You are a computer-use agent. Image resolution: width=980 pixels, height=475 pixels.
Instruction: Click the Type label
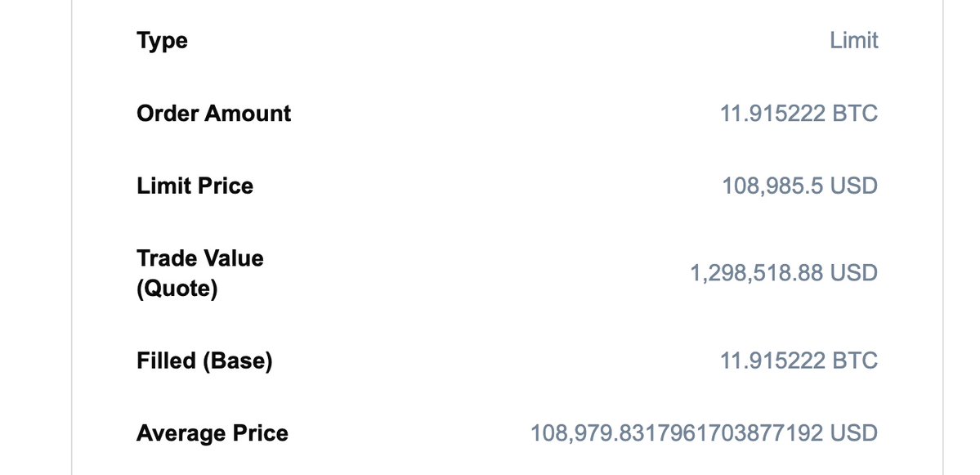[162, 40]
